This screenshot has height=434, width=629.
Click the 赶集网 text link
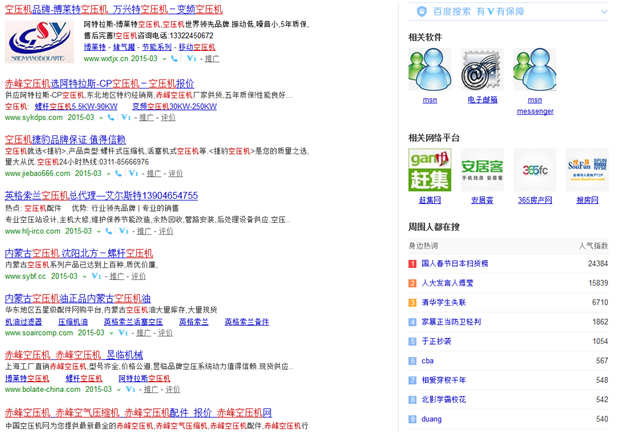(430, 200)
